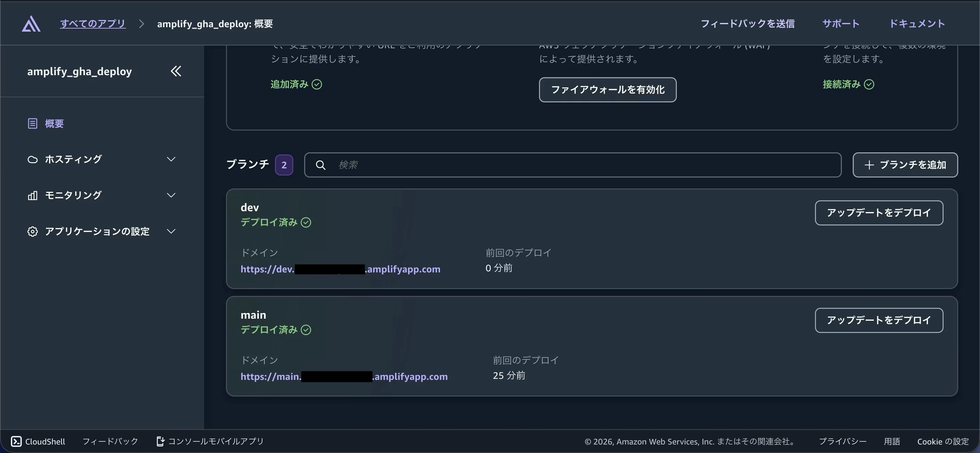Click the 追加済み status text
The width and height of the screenshot is (980, 453).
pyautogui.click(x=289, y=84)
